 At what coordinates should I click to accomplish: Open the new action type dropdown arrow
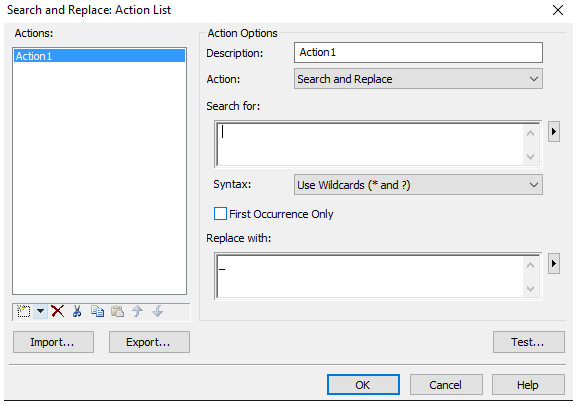tap(41, 312)
